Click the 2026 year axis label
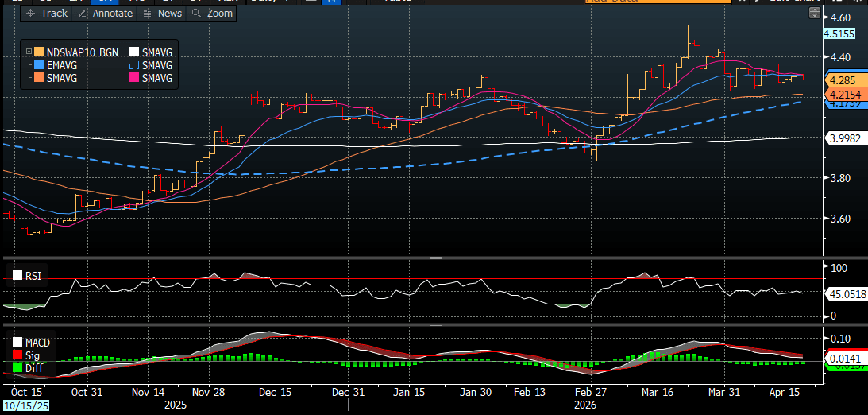 (x=584, y=405)
